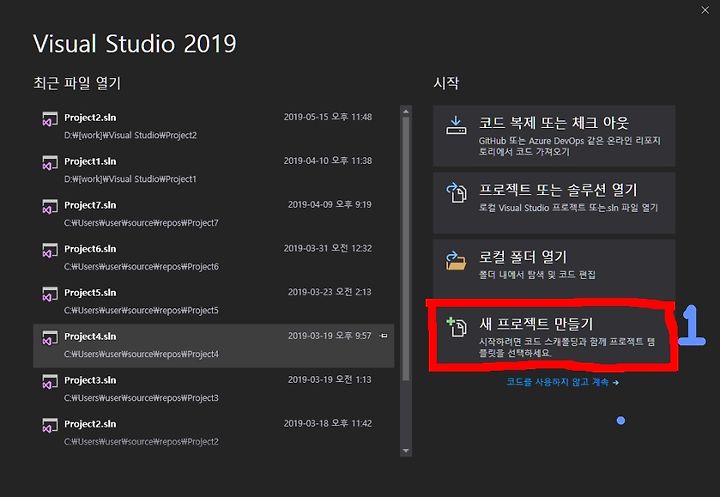Click the date 2019-03-19 오전 1:13
720x497 pixels.
(330, 380)
